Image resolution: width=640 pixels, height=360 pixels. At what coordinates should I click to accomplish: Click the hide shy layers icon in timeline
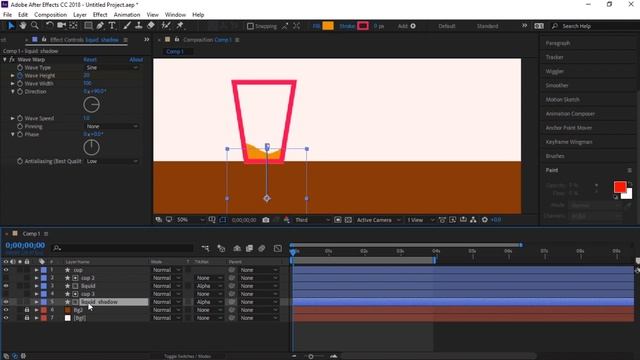[237, 248]
